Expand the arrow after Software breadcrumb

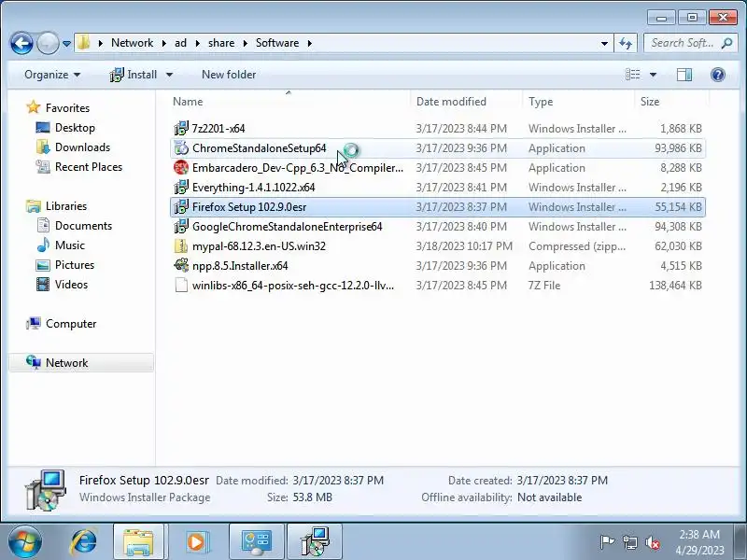point(310,43)
